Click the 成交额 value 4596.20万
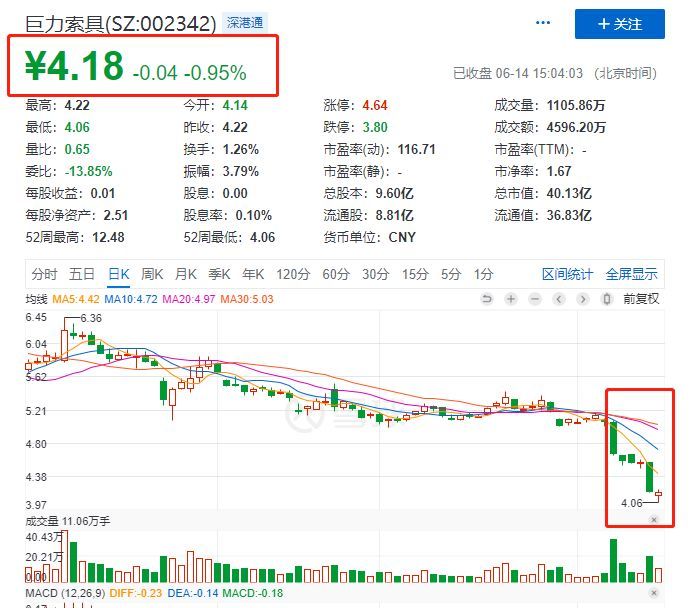The height and width of the screenshot is (608, 691). point(576,127)
